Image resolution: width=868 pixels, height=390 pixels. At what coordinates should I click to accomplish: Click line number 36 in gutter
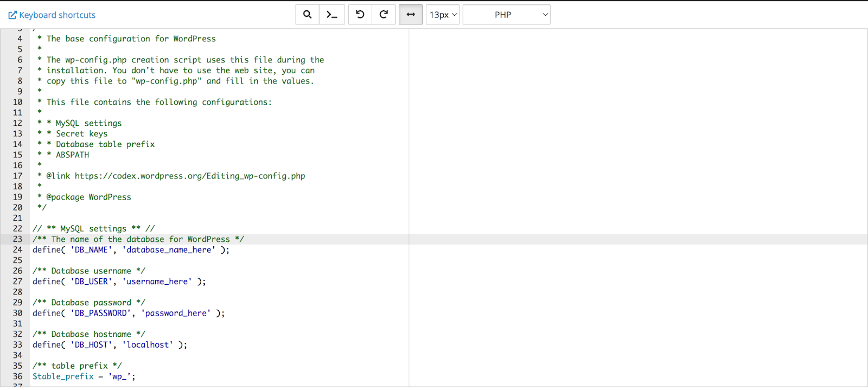17,376
